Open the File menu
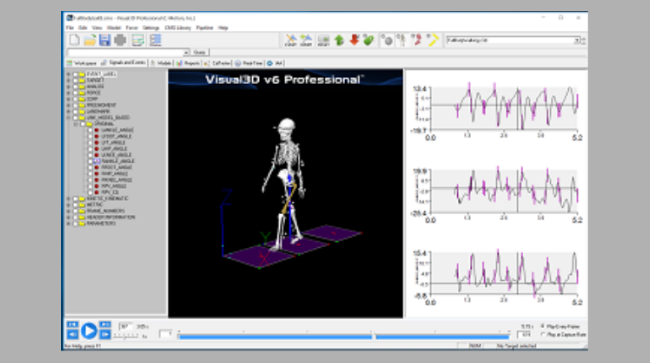This screenshot has height=364, width=650. coord(70,28)
